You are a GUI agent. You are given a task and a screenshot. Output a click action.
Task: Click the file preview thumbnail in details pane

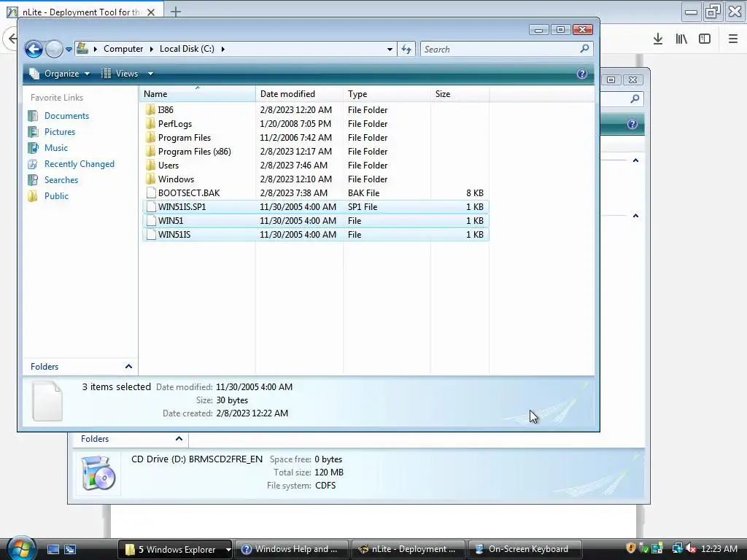tap(47, 401)
